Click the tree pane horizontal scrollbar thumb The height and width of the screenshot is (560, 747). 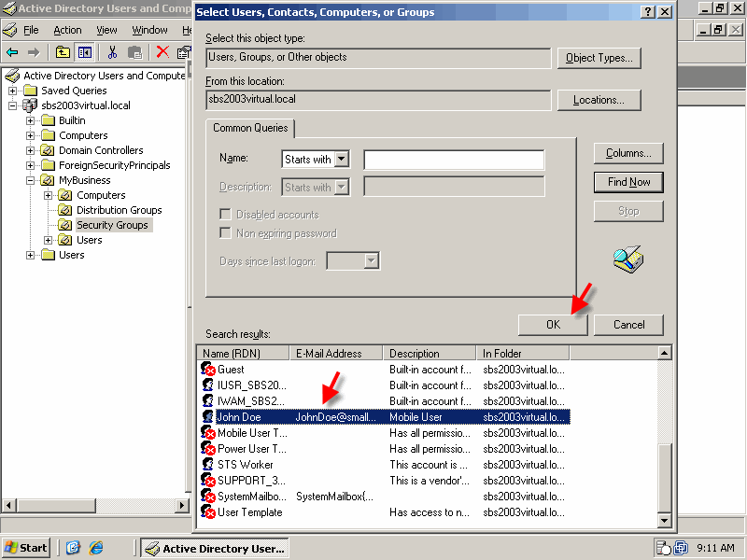click(x=56, y=505)
